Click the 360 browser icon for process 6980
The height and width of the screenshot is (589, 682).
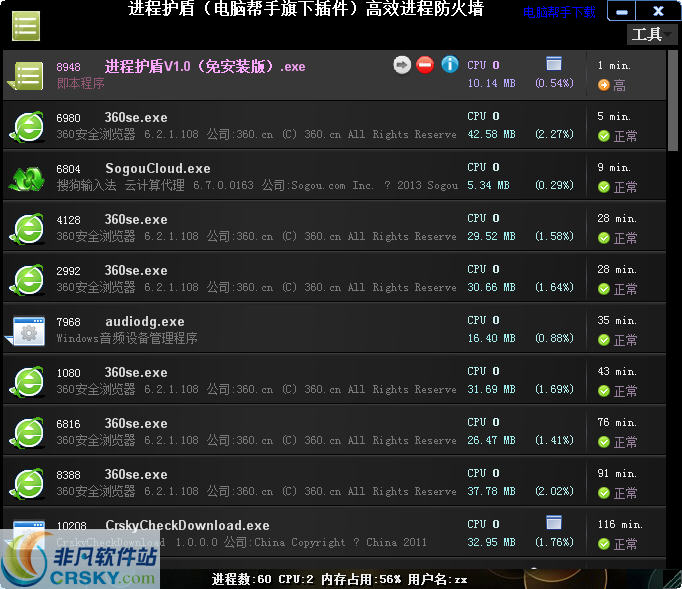coord(27,127)
